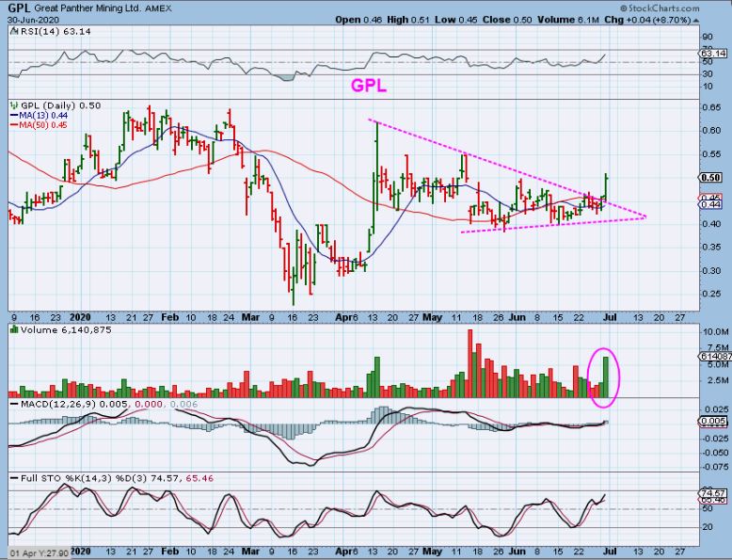Click the boxed 0.50 last price tag
This screenshot has width=732, height=560.
click(x=711, y=178)
